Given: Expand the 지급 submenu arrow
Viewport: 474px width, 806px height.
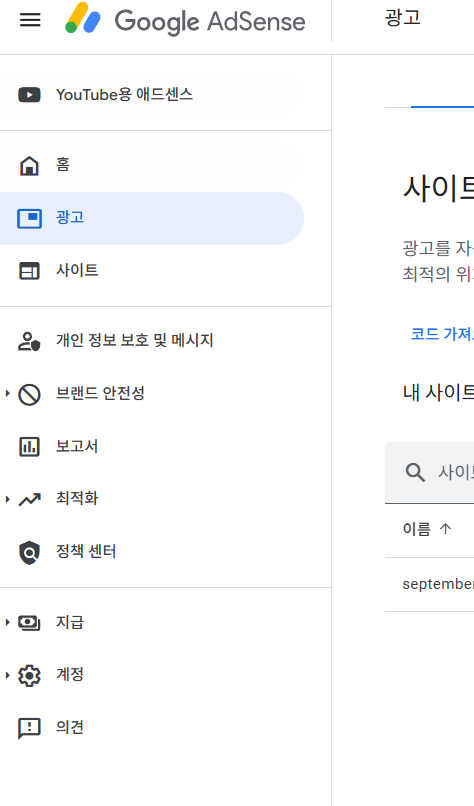Looking at the screenshot, I should point(7,622).
